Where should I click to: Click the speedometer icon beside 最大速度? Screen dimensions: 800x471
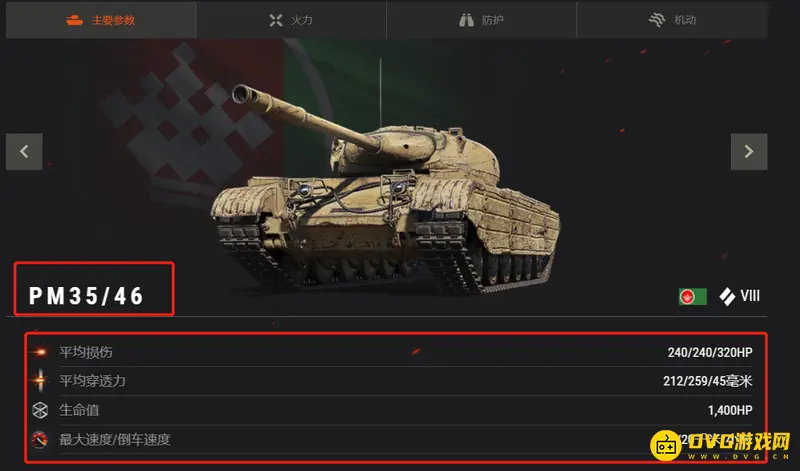tap(40, 439)
